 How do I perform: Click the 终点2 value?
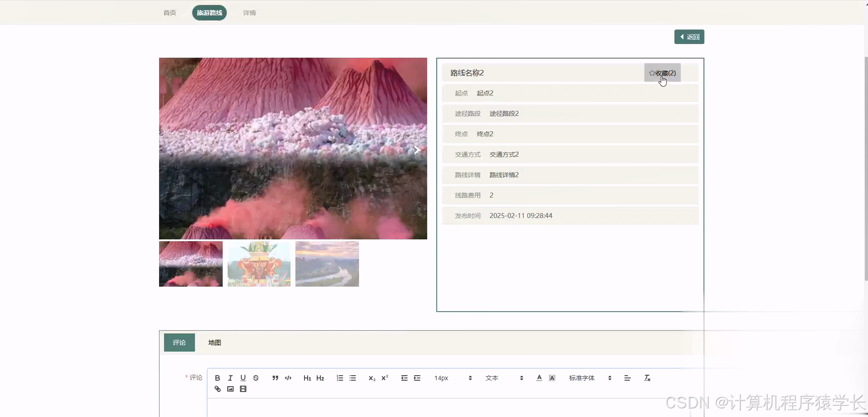pyautogui.click(x=485, y=134)
